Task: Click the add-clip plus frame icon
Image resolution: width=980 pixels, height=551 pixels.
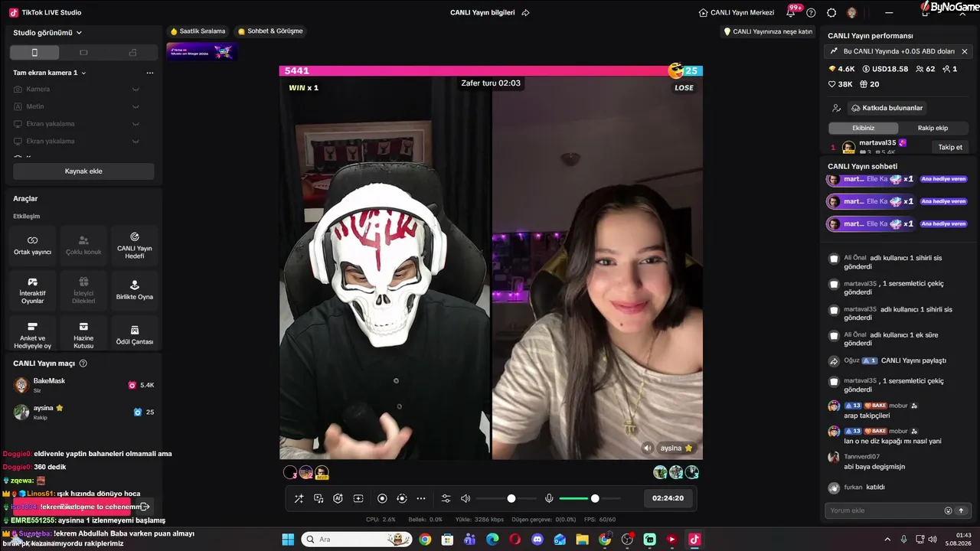Action: 358,498
